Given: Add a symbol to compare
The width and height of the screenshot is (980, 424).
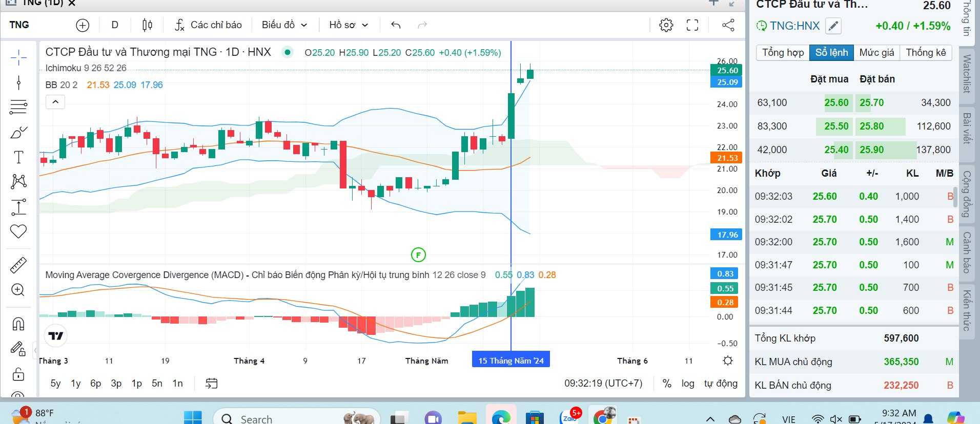Looking at the screenshot, I should (83, 25).
